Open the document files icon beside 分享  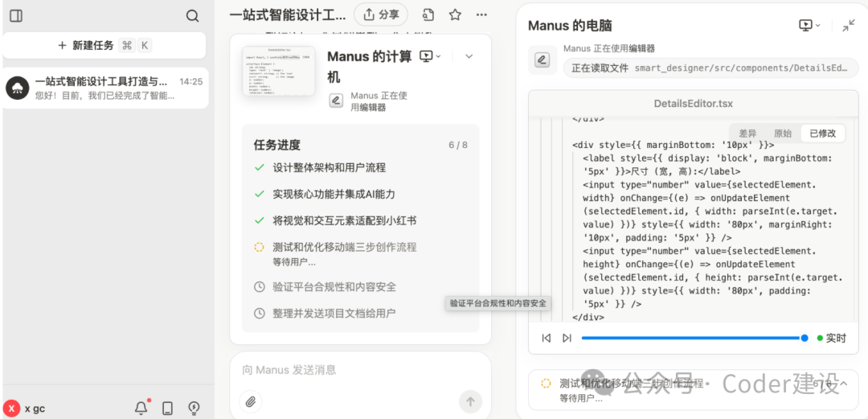tap(428, 15)
